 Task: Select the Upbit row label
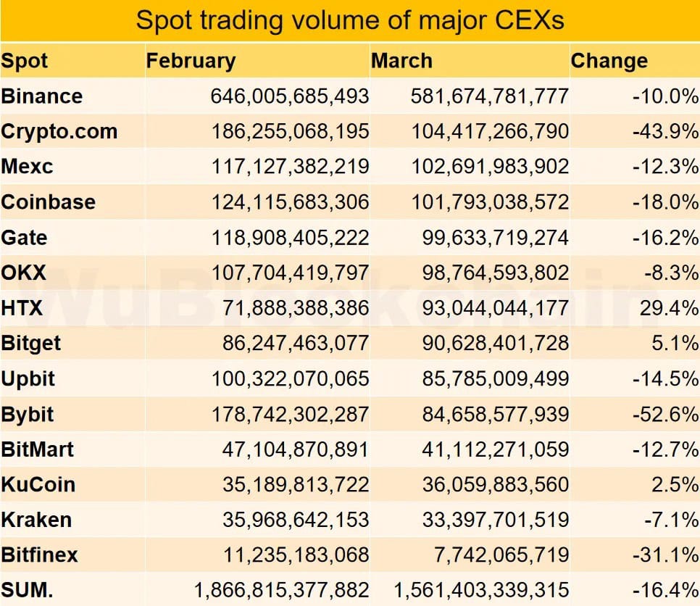click(x=28, y=378)
